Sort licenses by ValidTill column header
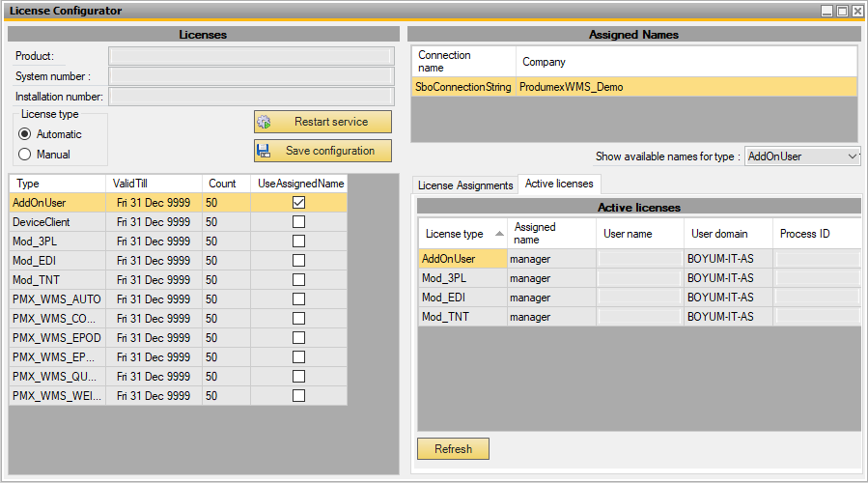 point(154,184)
